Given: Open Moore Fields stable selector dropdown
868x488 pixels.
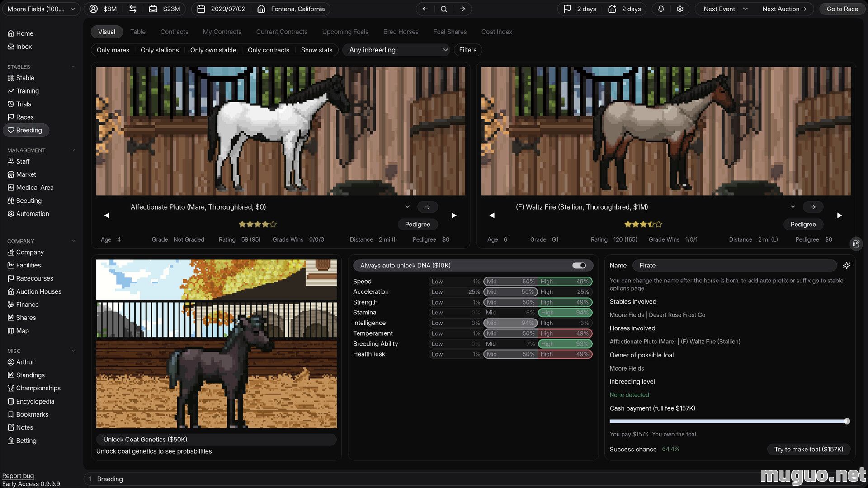Looking at the screenshot, I should click(x=41, y=9).
